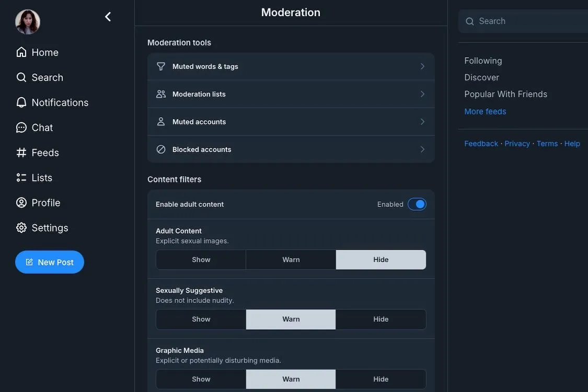588x392 pixels.
Task: Expand Muted words & tags chevron
Action: coord(422,66)
